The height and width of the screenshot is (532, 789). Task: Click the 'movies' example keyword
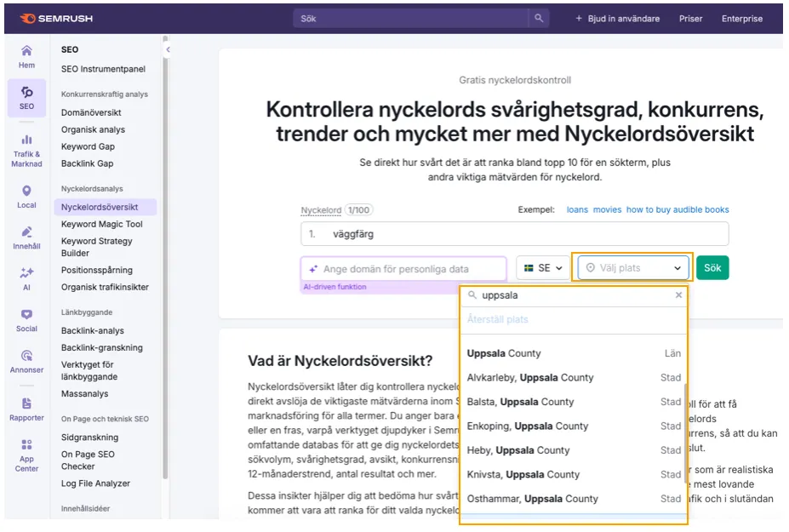coord(607,209)
